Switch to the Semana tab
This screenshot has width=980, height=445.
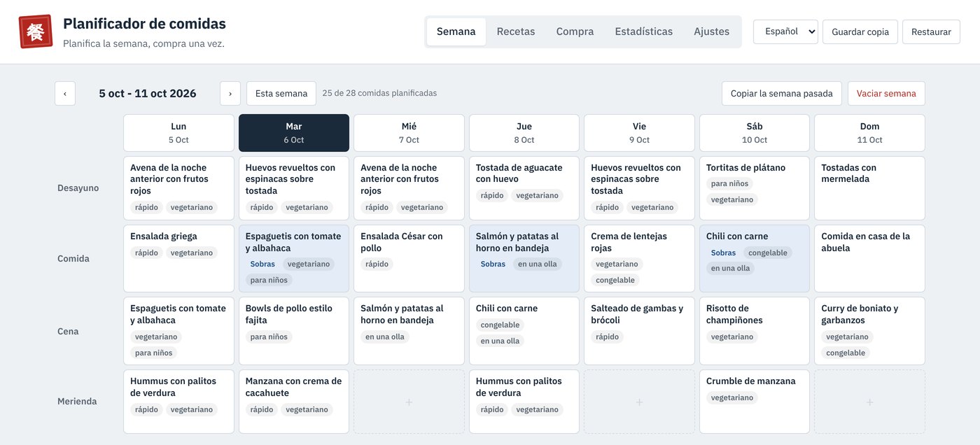pyautogui.click(x=456, y=31)
